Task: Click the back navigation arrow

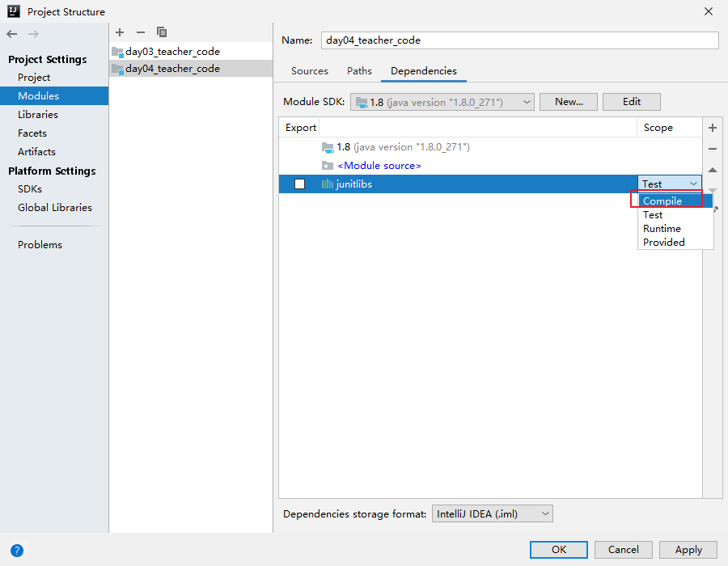Action: click(x=11, y=34)
